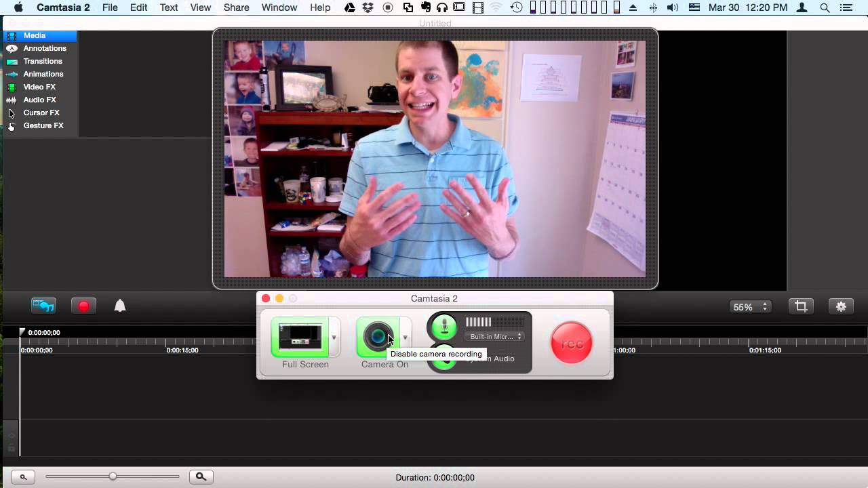Click the eject menu bar icon
Screen dimensions: 868x488
click(633, 7)
